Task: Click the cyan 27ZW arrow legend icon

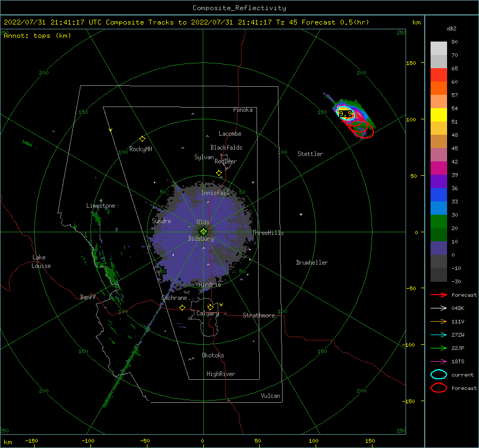Action: (439, 335)
